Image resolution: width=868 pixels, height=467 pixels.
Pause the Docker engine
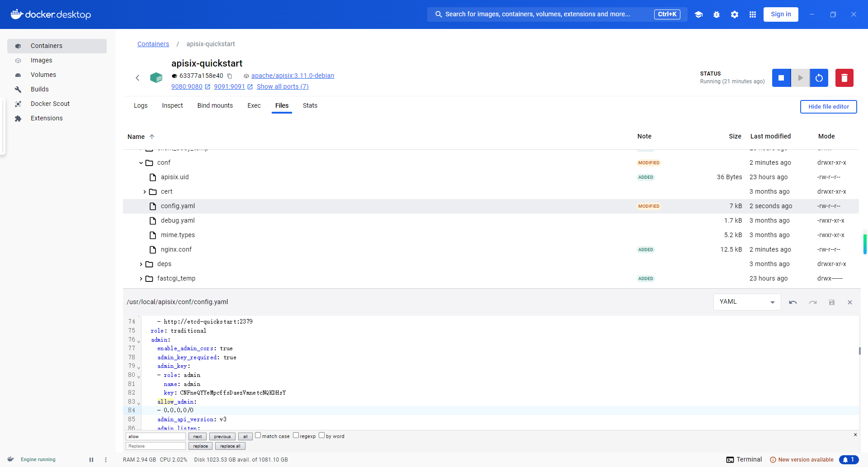point(91,460)
